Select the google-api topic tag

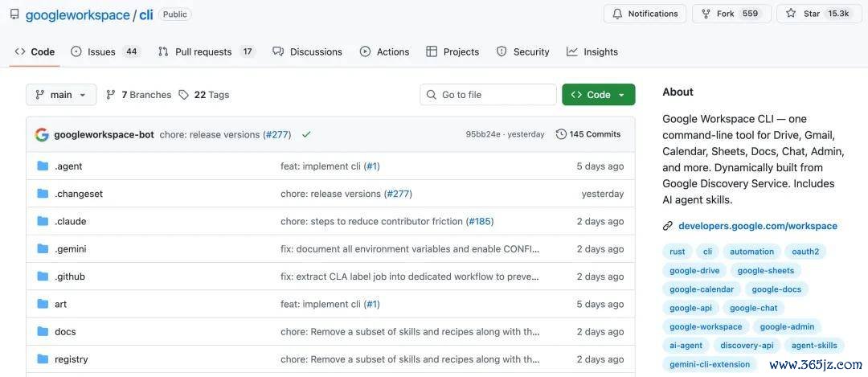coord(691,308)
